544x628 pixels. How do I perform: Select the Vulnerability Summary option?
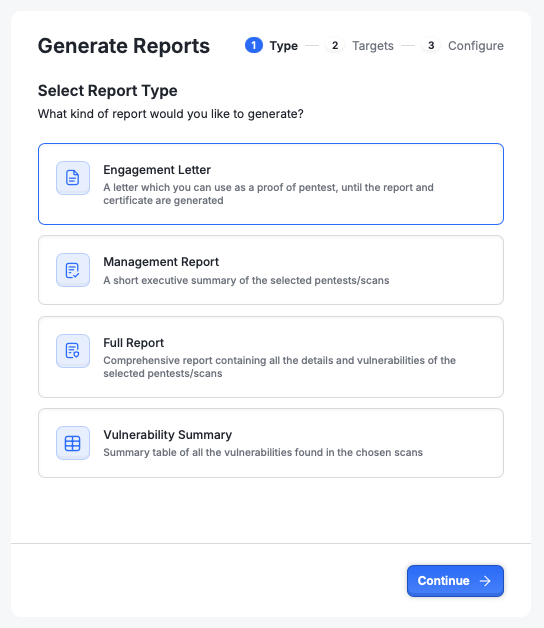point(271,443)
